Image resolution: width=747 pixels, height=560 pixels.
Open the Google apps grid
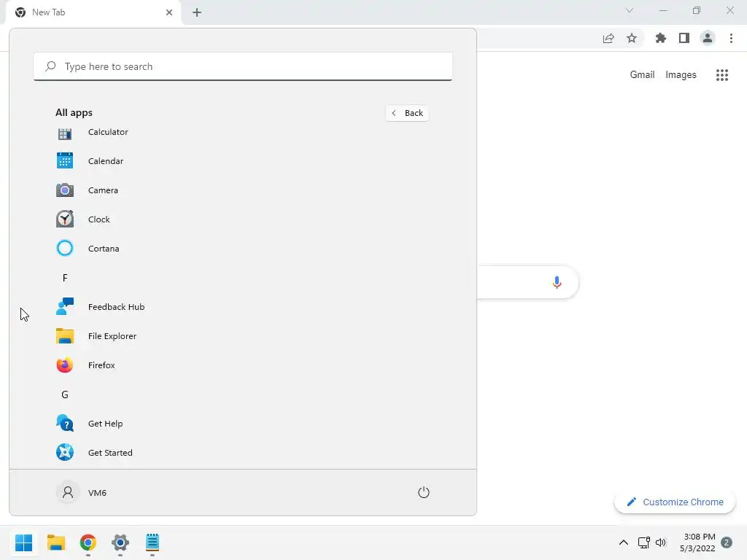[722, 75]
